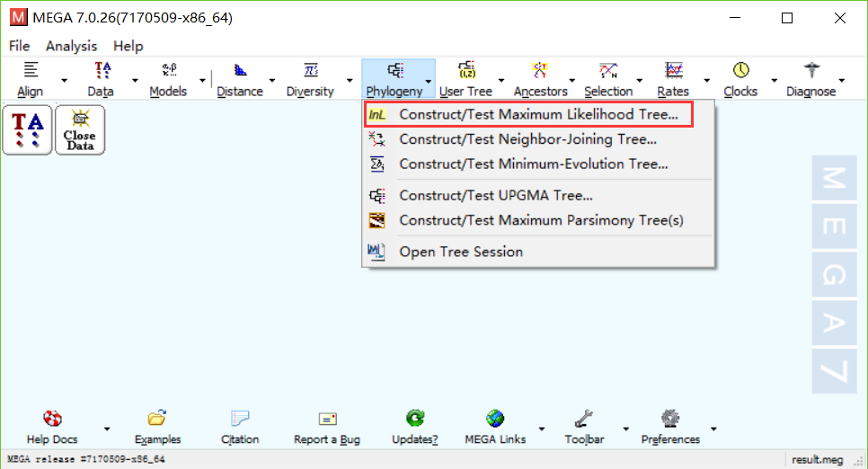Expand the Align dropdown arrow
Viewport: 868px width, 469px height.
pyautogui.click(x=64, y=80)
